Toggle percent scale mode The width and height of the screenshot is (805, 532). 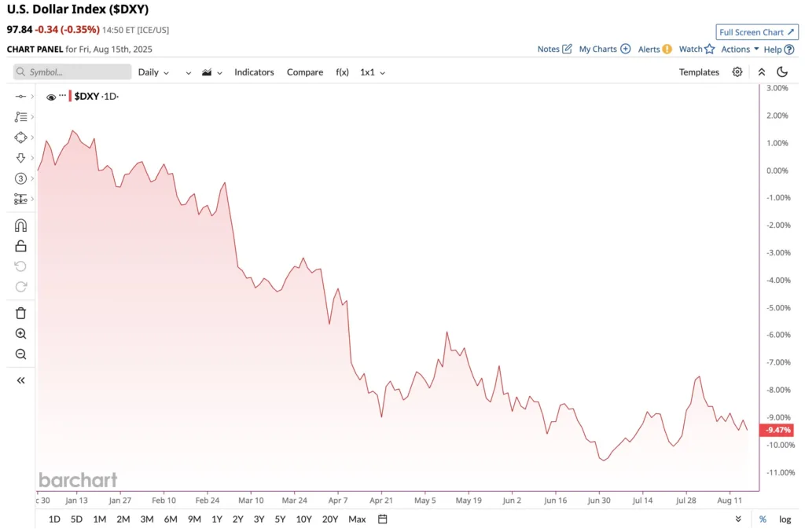[763, 519]
